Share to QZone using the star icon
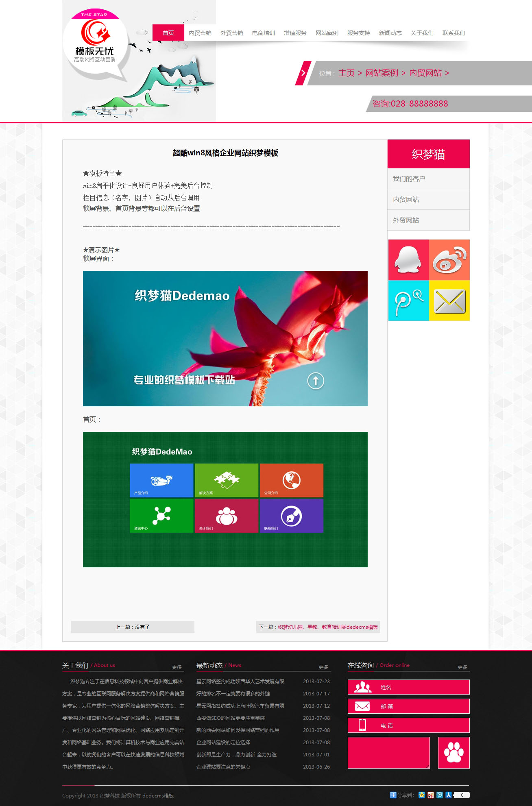This screenshot has width=532, height=806. (422, 795)
